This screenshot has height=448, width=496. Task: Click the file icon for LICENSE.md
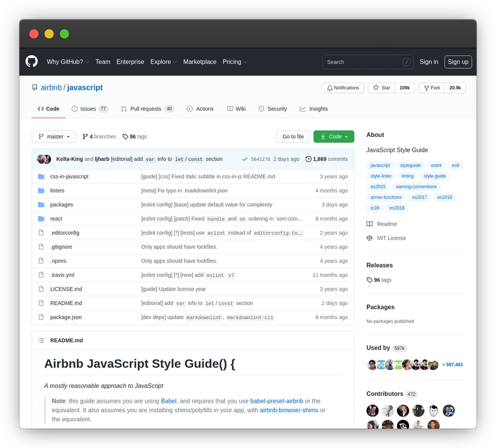point(41,289)
